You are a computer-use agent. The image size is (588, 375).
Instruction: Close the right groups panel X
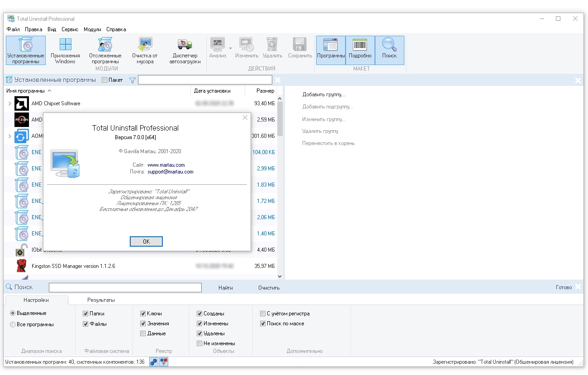(578, 80)
